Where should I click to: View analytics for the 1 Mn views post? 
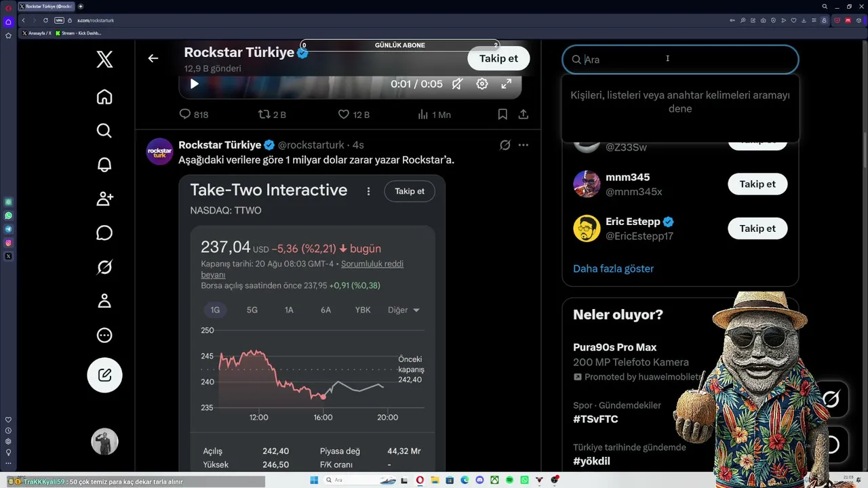[435, 115]
